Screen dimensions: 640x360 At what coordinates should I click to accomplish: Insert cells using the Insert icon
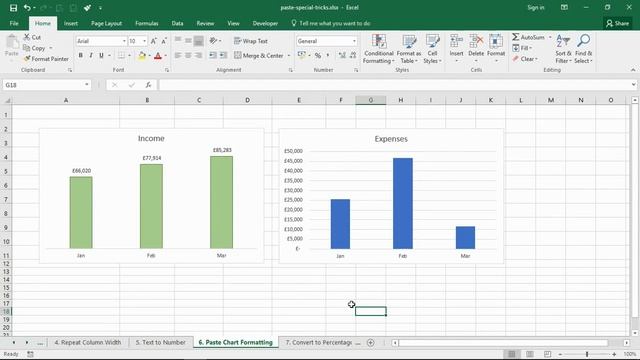[456, 41]
